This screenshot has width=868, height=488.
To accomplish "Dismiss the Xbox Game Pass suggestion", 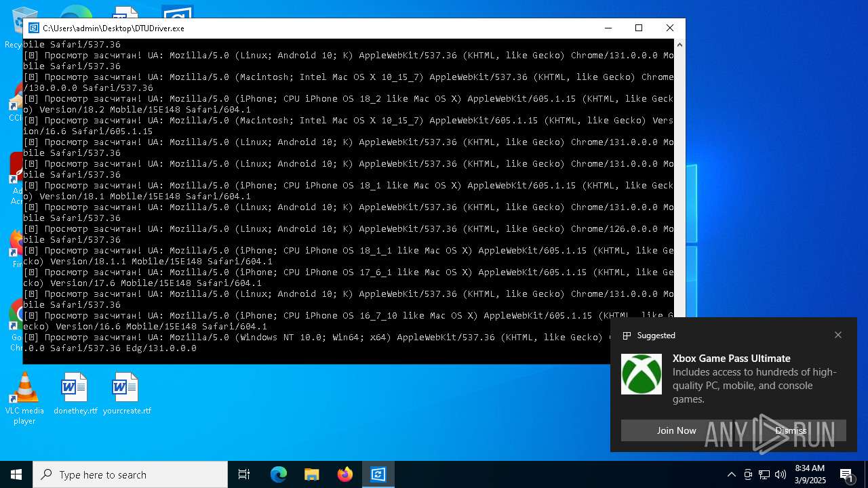I will [791, 430].
